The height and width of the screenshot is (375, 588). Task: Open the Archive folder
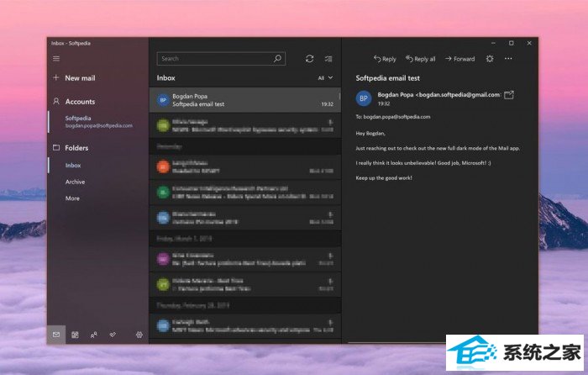click(75, 182)
